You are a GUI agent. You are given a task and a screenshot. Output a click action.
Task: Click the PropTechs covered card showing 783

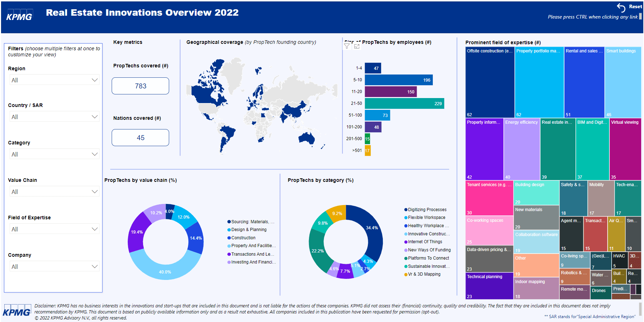[x=141, y=86]
